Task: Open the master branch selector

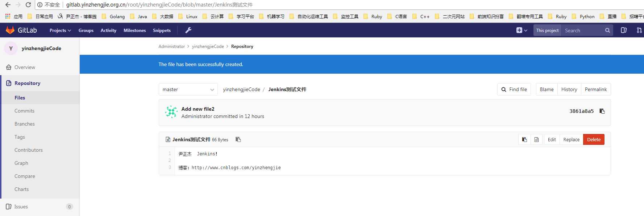Action: (188, 89)
